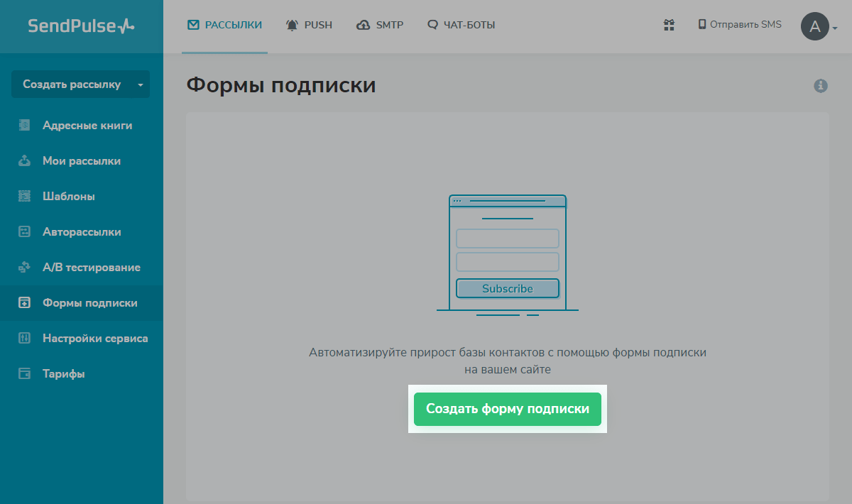This screenshot has width=852, height=504.
Task: Expand the Создать рассылку dropdown arrow
Action: (x=141, y=84)
